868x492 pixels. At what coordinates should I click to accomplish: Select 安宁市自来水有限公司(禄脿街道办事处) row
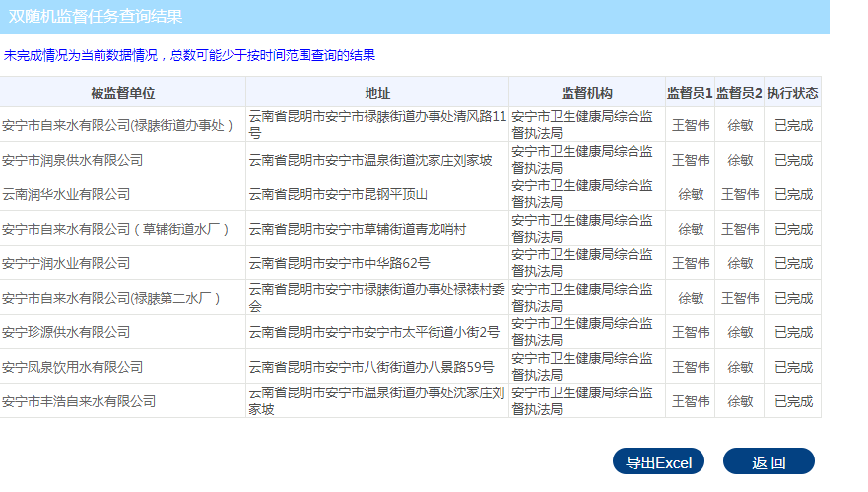pos(410,125)
